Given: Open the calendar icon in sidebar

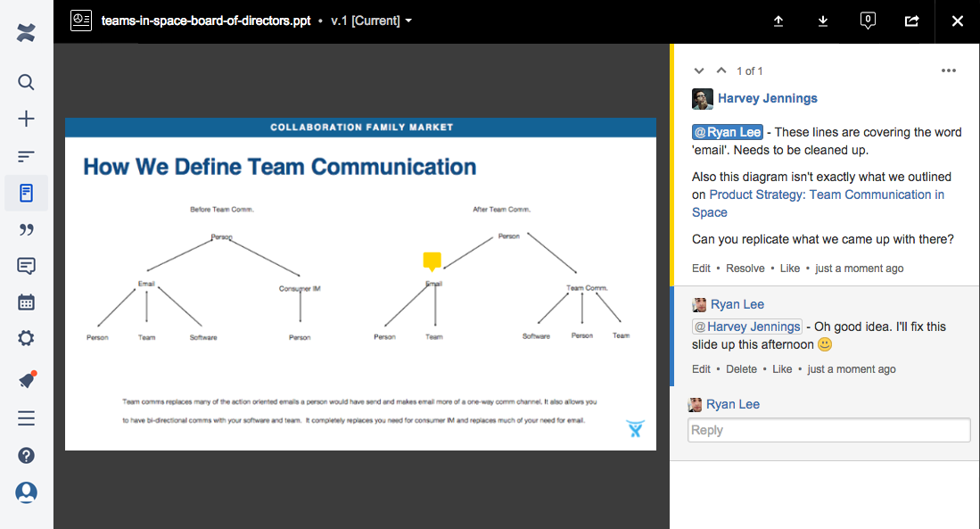Looking at the screenshot, I should (26, 302).
